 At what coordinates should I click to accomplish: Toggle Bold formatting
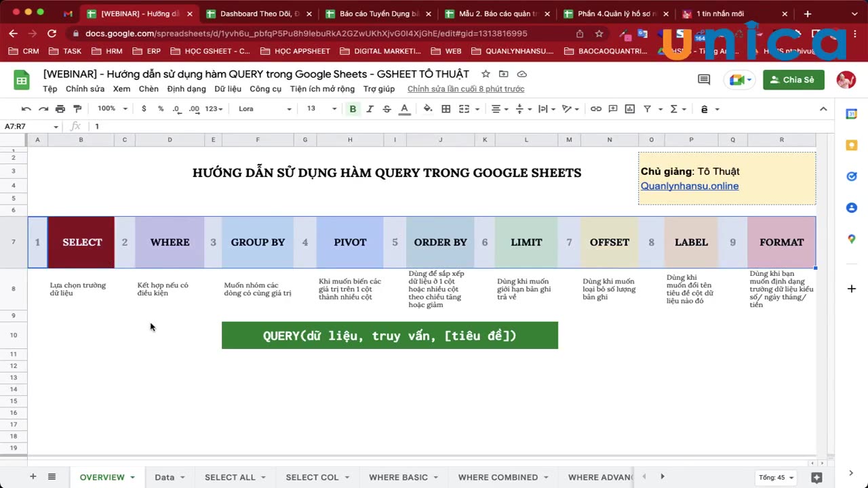click(353, 109)
